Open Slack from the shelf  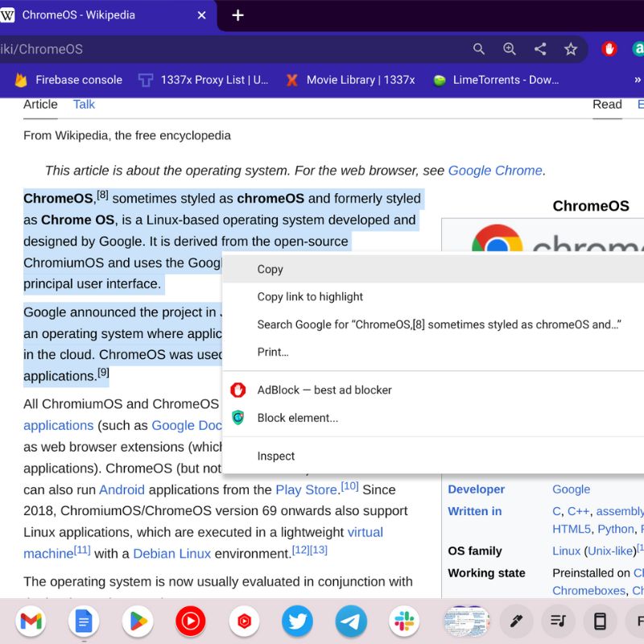click(404, 621)
